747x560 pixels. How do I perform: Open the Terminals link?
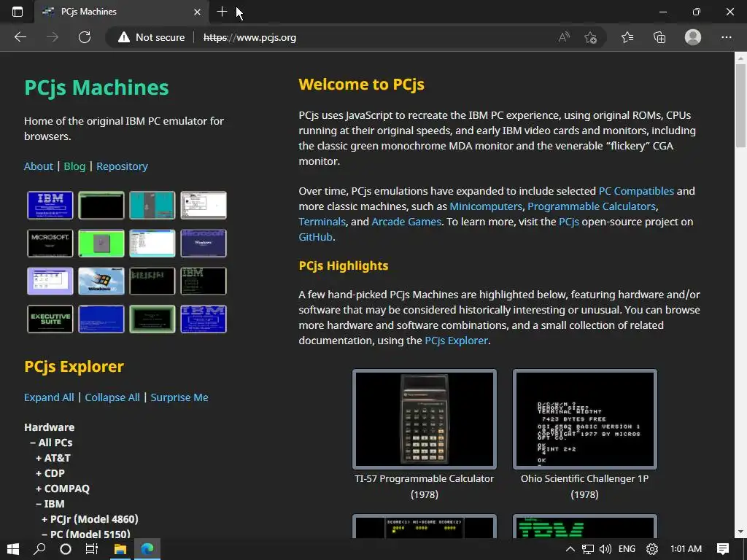(x=322, y=222)
